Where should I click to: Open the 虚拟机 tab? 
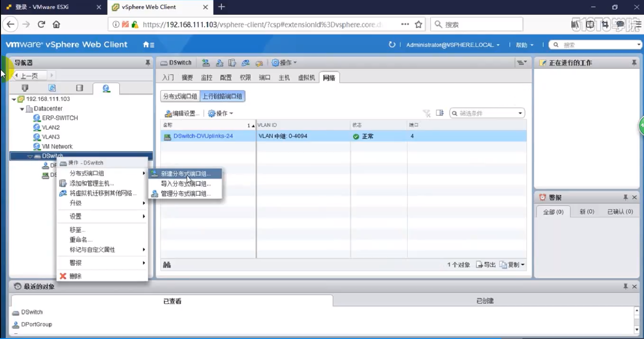click(306, 78)
